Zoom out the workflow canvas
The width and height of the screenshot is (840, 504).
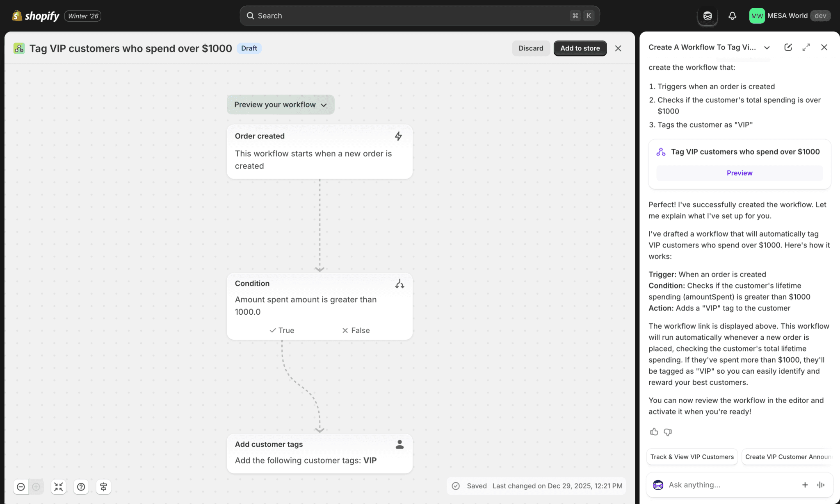[21, 487]
